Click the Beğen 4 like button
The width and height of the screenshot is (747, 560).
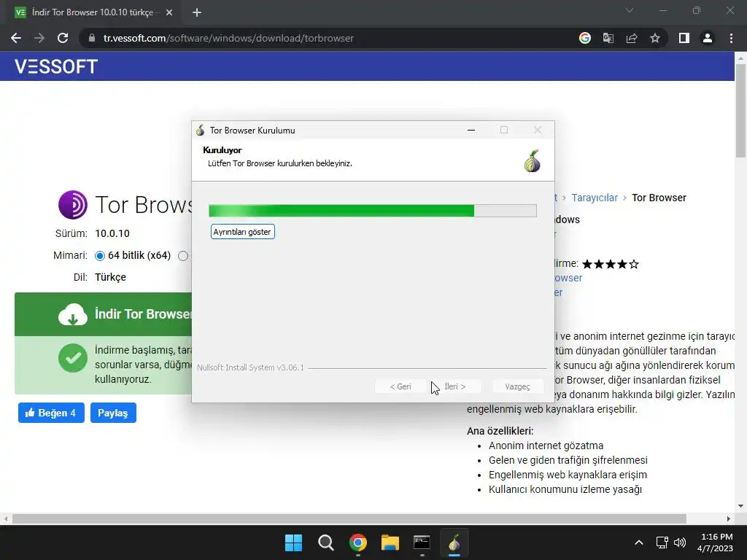(52, 413)
